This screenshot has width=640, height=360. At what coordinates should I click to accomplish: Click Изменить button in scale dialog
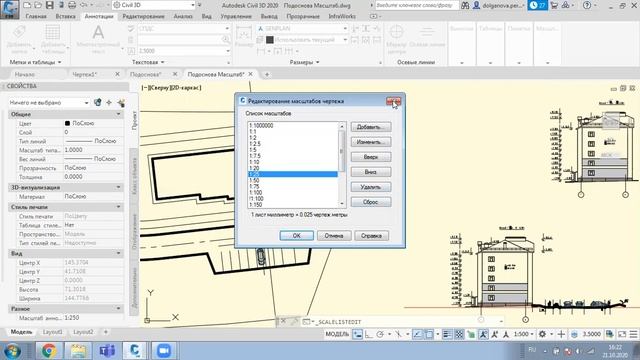click(371, 142)
